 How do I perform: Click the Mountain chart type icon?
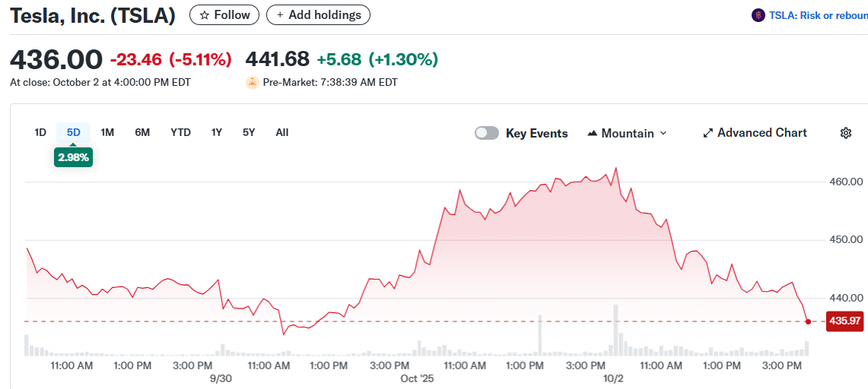coord(593,133)
